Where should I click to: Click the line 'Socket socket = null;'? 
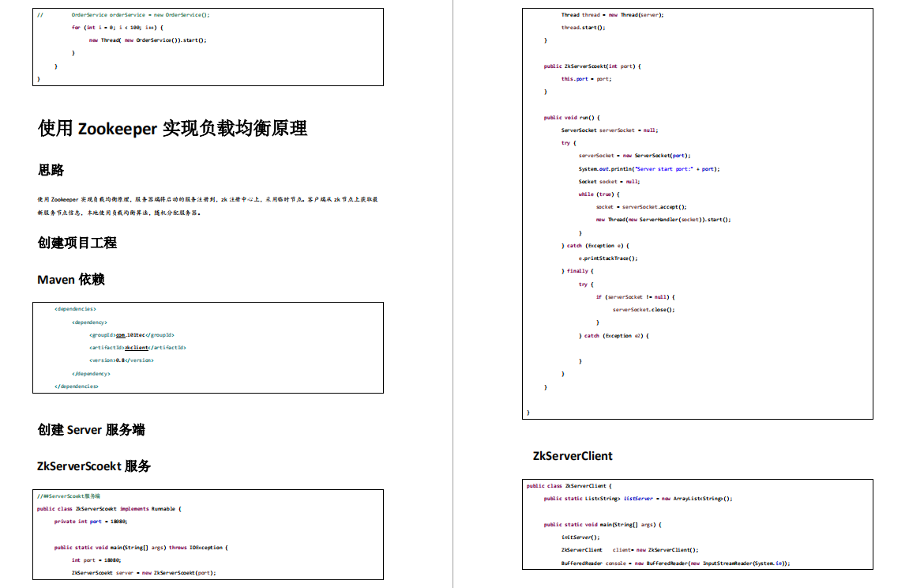coord(609,182)
